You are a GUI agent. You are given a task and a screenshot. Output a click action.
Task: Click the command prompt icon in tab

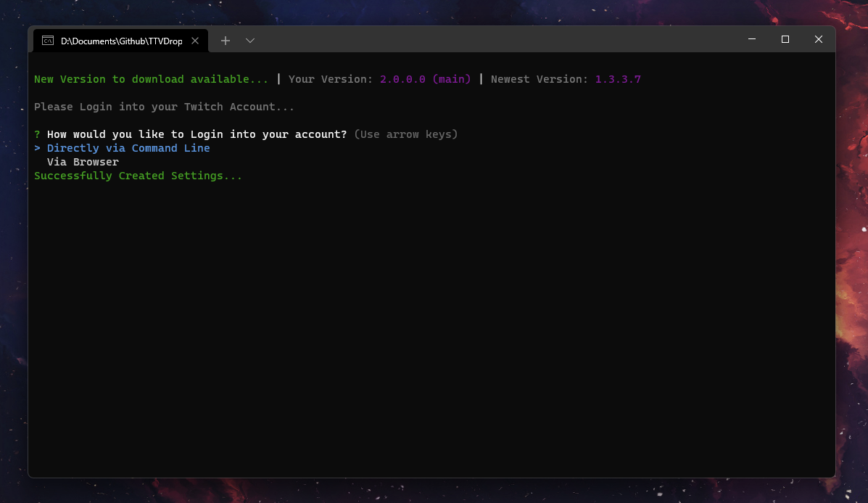click(48, 41)
